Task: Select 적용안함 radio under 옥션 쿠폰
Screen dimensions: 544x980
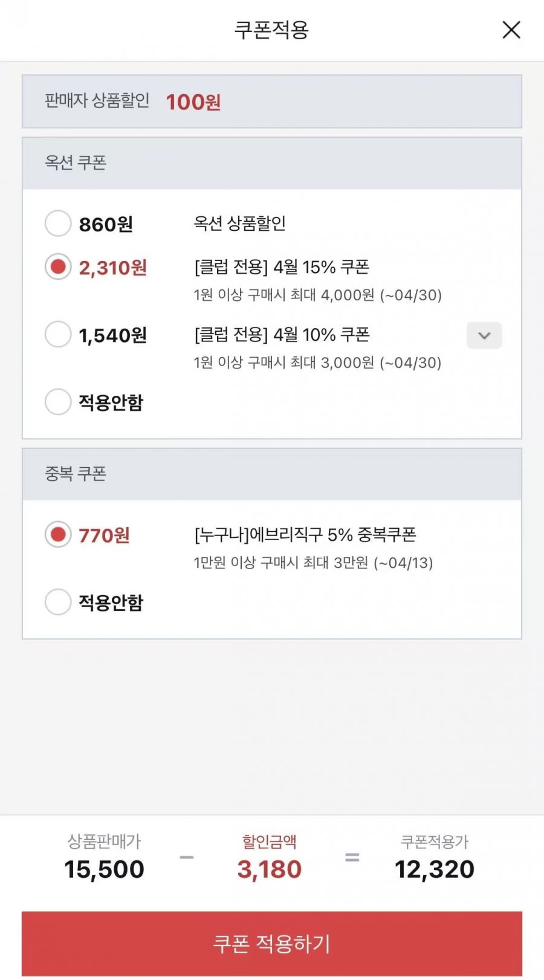Action: [58, 402]
